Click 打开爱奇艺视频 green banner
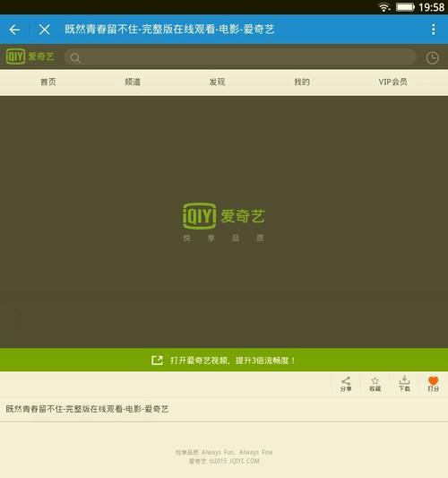Screen dimensions: 448x478 [224, 360]
